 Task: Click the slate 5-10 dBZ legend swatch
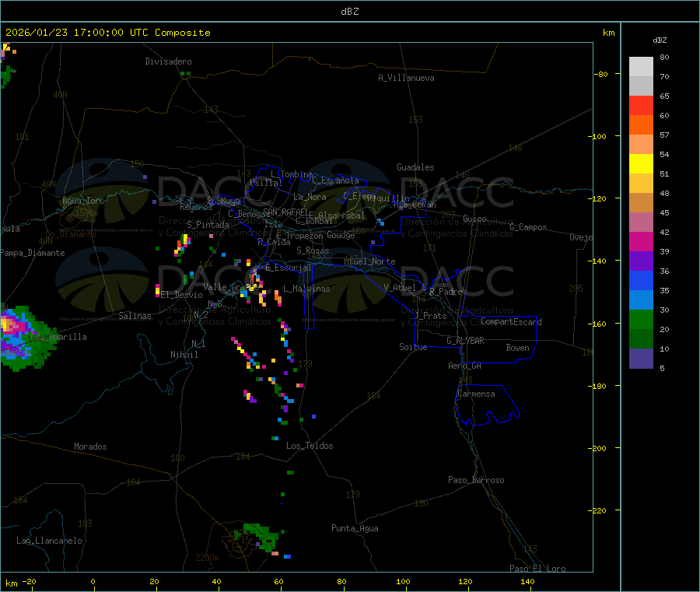[641, 358]
